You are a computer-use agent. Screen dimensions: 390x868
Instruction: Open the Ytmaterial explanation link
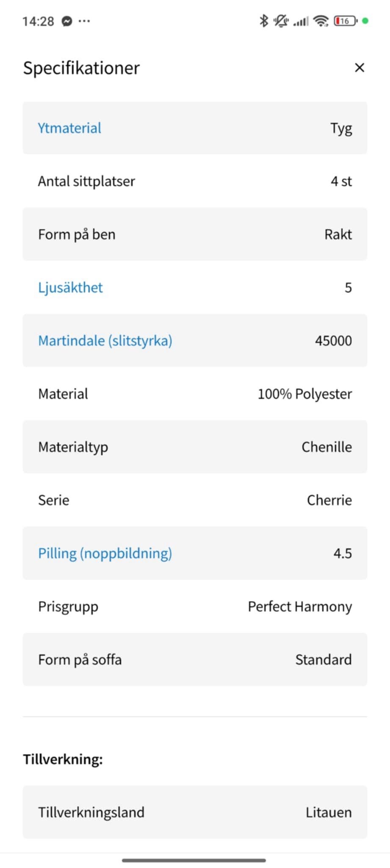69,128
